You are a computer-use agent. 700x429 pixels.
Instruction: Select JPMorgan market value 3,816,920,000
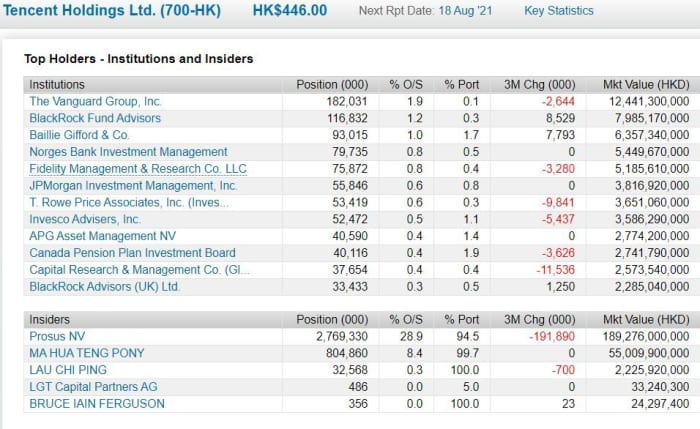652,186
